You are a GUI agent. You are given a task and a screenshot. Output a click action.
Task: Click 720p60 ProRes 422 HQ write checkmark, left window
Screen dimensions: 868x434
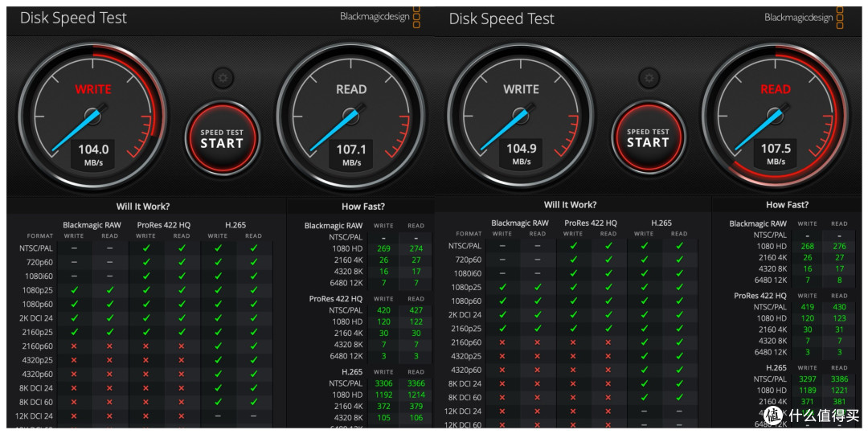click(145, 262)
